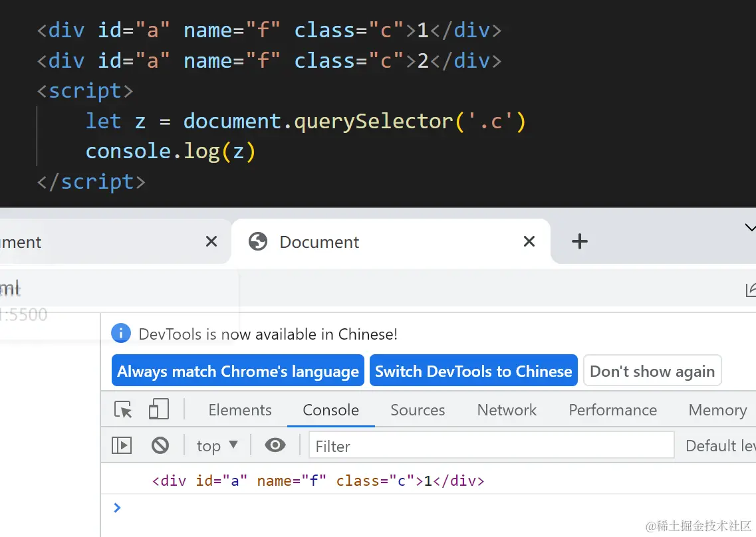The height and width of the screenshot is (537, 756).
Task: Click the logged div element output line
Action: coord(318,481)
